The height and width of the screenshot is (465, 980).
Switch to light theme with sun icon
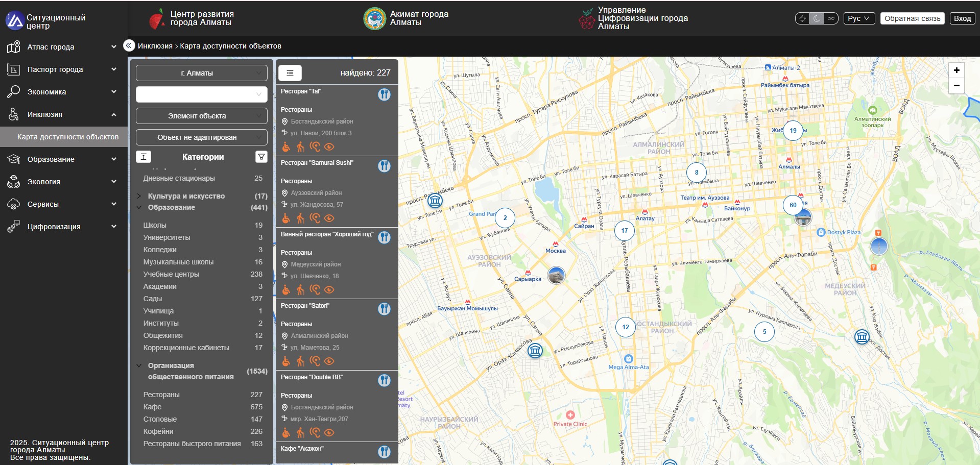pos(803,18)
